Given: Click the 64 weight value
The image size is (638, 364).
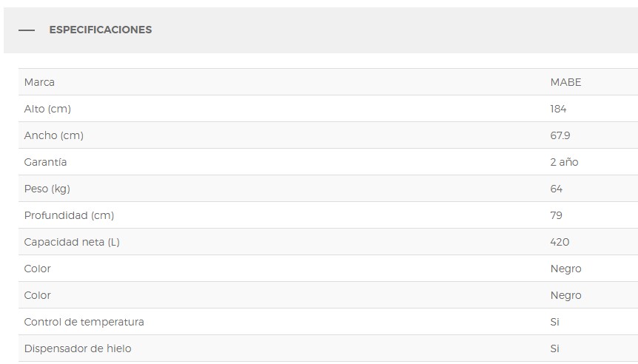Looking at the screenshot, I should pyautogui.click(x=557, y=189).
